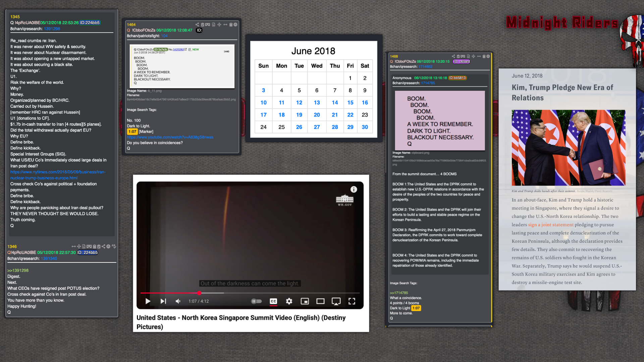
Task: Click the share icon on post 1346
Action: pos(103,246)
